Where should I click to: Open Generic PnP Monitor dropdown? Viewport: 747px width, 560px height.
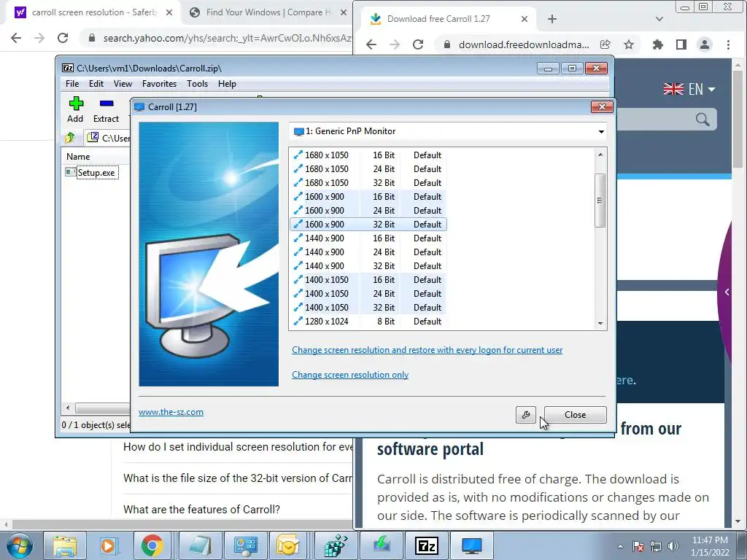(x=601, y=131)
